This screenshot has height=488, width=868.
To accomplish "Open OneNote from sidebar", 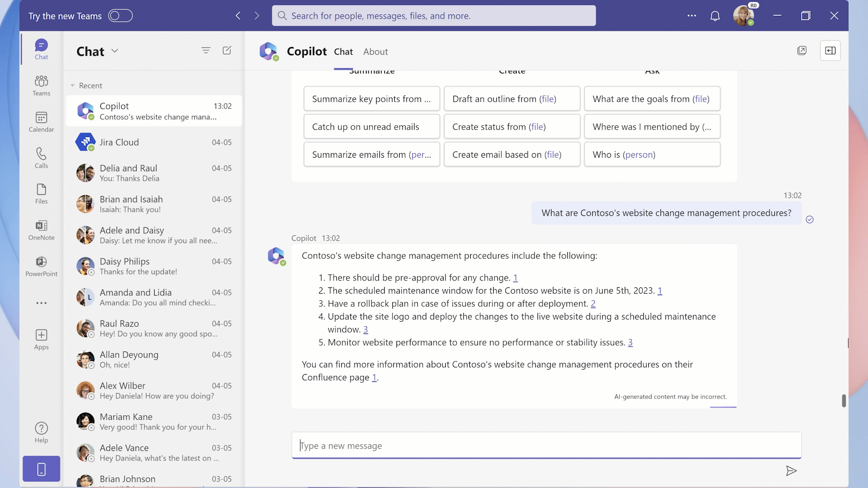I will [x=41, y=230].
